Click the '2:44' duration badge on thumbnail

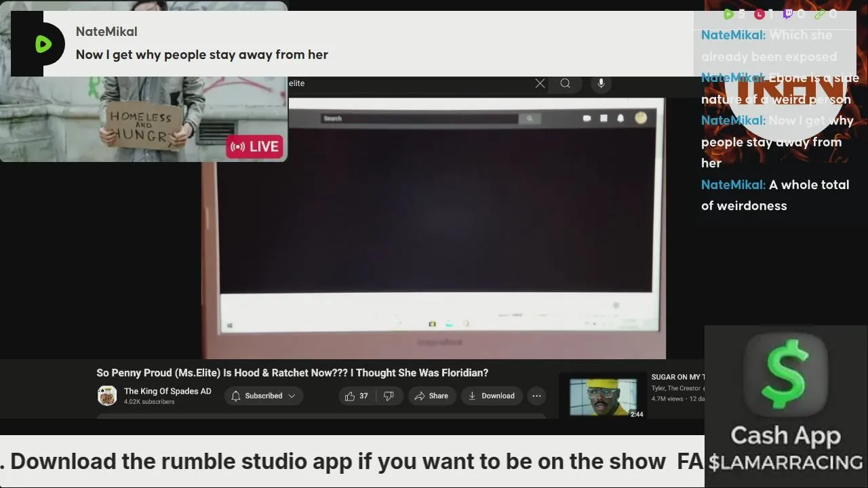637,414
